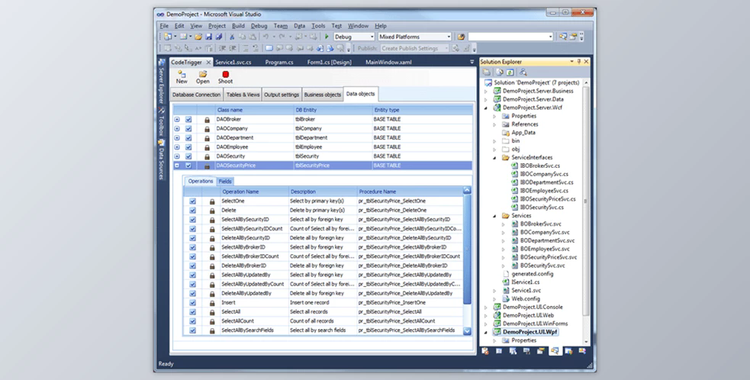750x380 pixels.
Task: Open the Data Sources side tab
Action: pyautogui.click(x=162, y=160)
